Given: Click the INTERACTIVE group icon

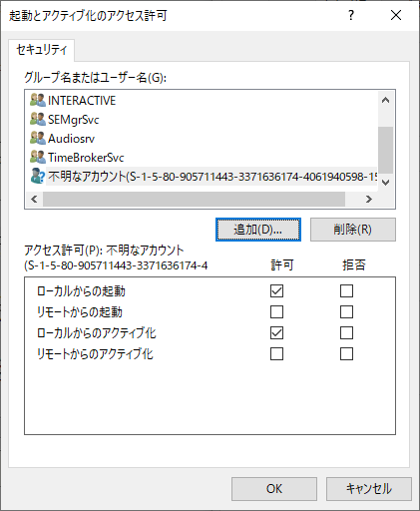Looking at the screenshot, I should coord(38,100).
